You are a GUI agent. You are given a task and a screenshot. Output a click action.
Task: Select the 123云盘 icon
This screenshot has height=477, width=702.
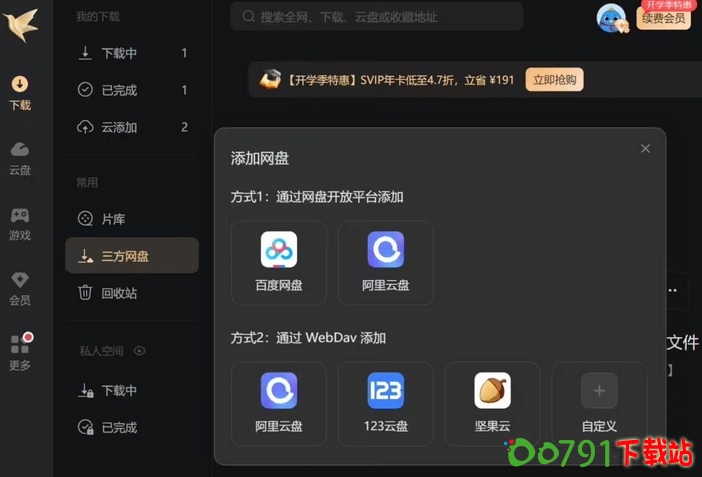[385, 390]
